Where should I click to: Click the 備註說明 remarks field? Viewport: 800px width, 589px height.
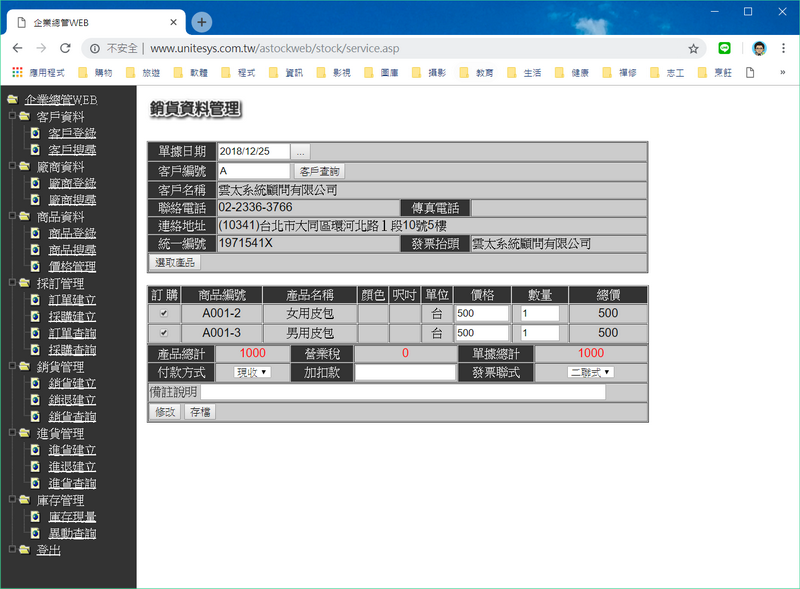pyautogui.click(x=403, y=392)
